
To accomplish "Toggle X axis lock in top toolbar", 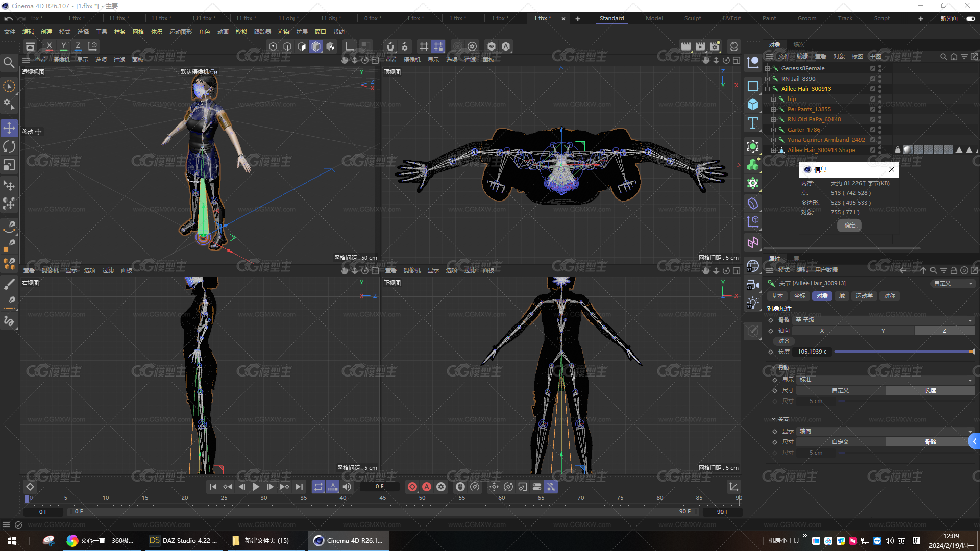I will 49,46.
